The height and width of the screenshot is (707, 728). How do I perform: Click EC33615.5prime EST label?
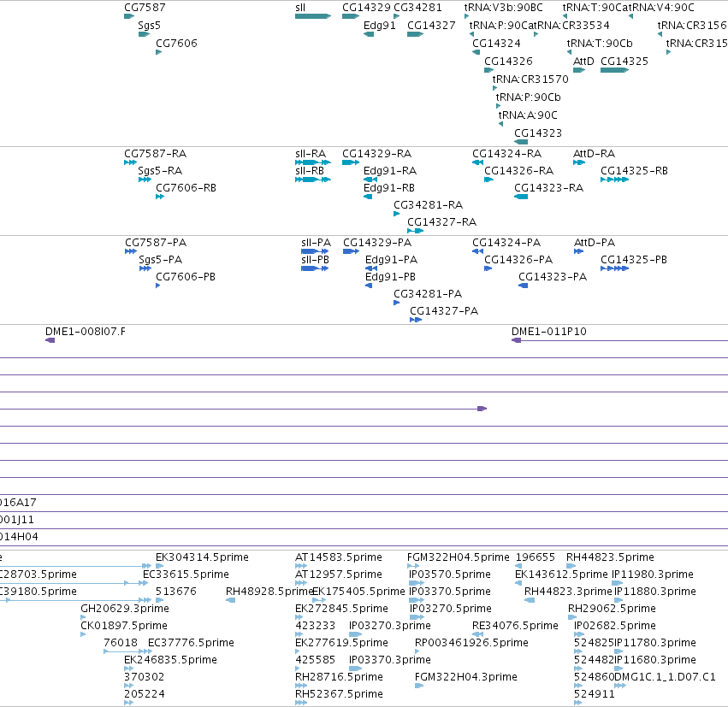click(x=186, y=574)
